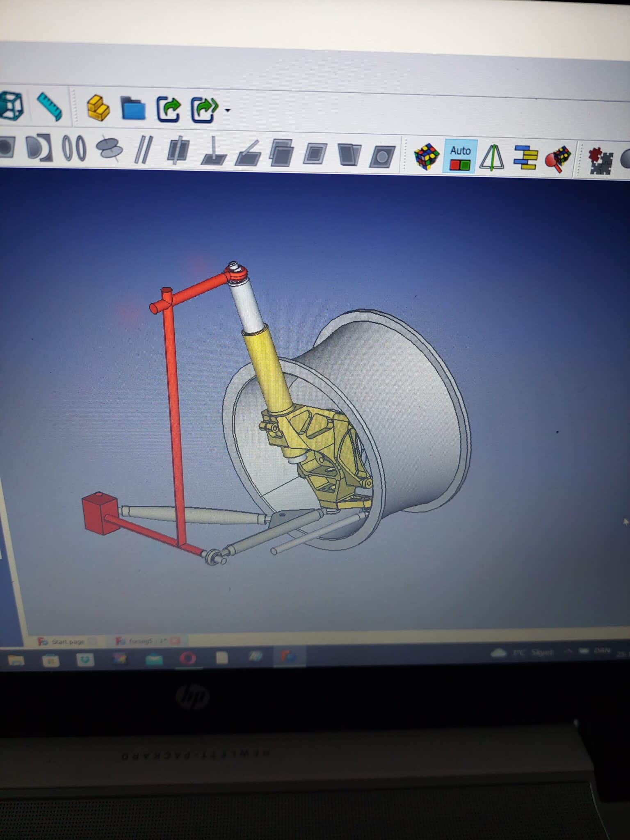Toggle the Auto solve button

tap(460, 157)
